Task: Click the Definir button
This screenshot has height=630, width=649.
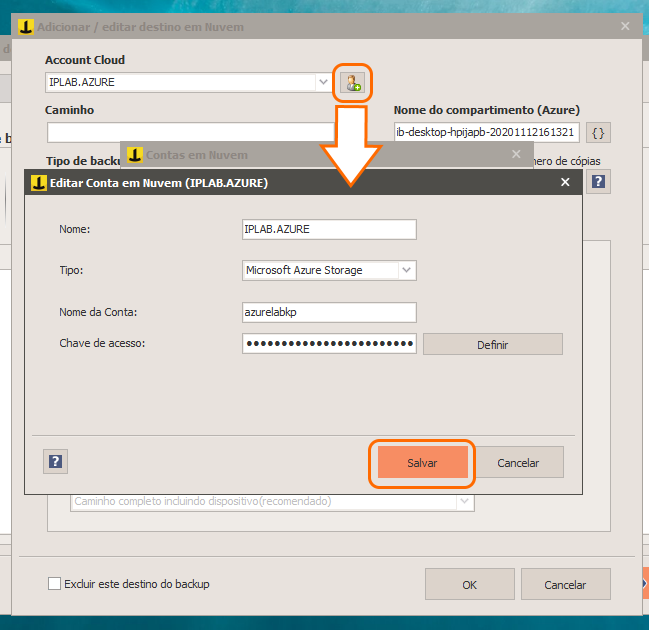Action: (493, 344)
